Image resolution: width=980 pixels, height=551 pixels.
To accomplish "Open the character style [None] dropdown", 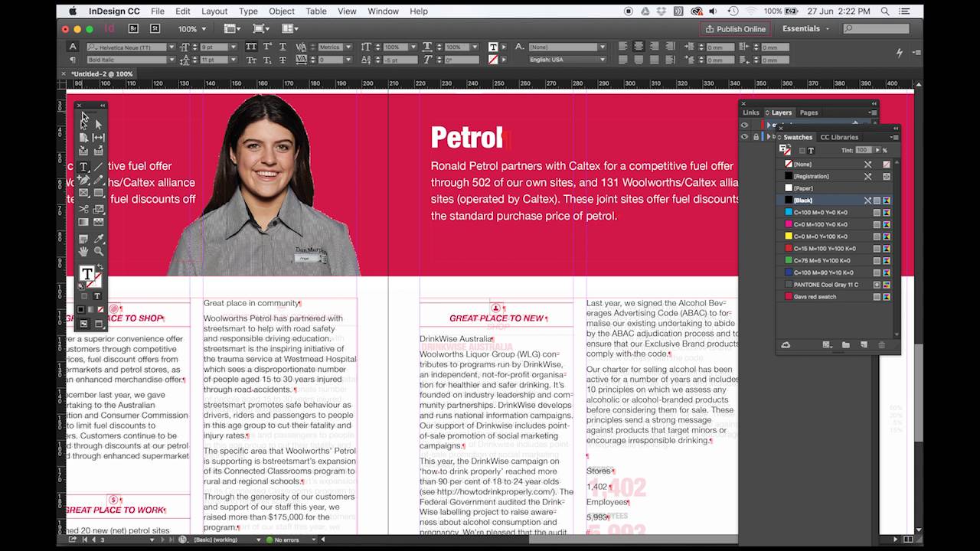I will click(x=602, y=47).
